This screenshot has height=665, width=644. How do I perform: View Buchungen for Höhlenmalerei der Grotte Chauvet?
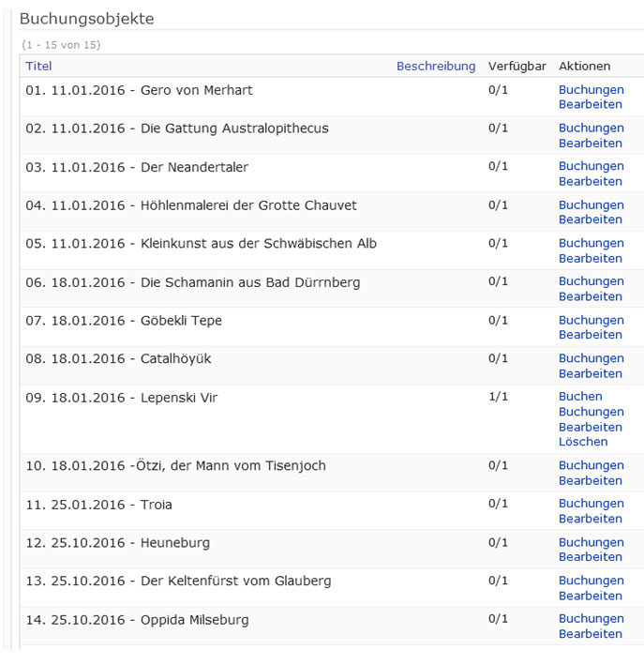coord(591,205)
